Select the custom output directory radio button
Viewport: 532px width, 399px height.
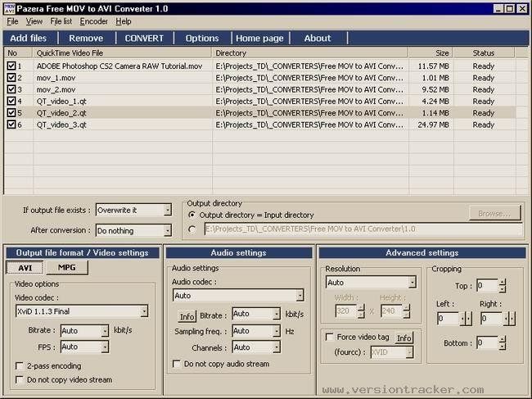[192, 229]
